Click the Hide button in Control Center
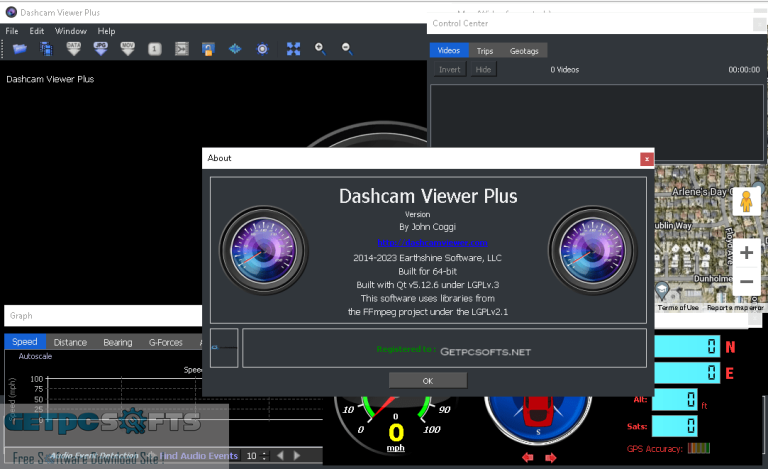The height and width of the screenshot is (469, 768). (483, 70)
